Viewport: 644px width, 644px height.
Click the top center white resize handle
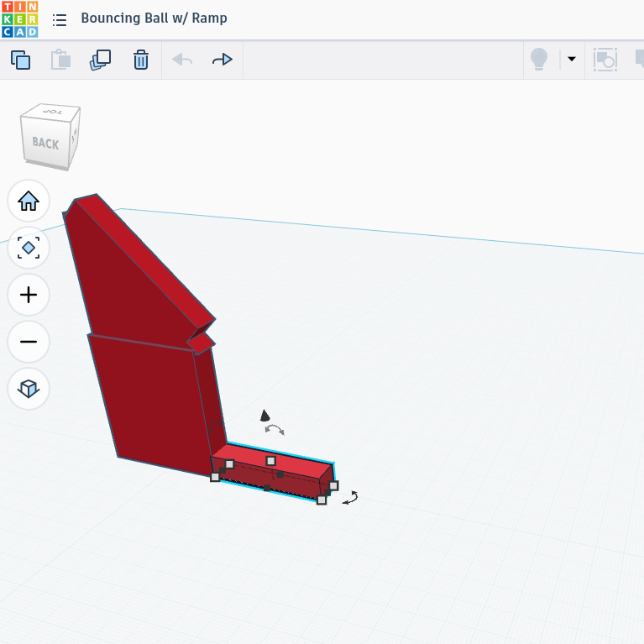(x=270, y=461)
